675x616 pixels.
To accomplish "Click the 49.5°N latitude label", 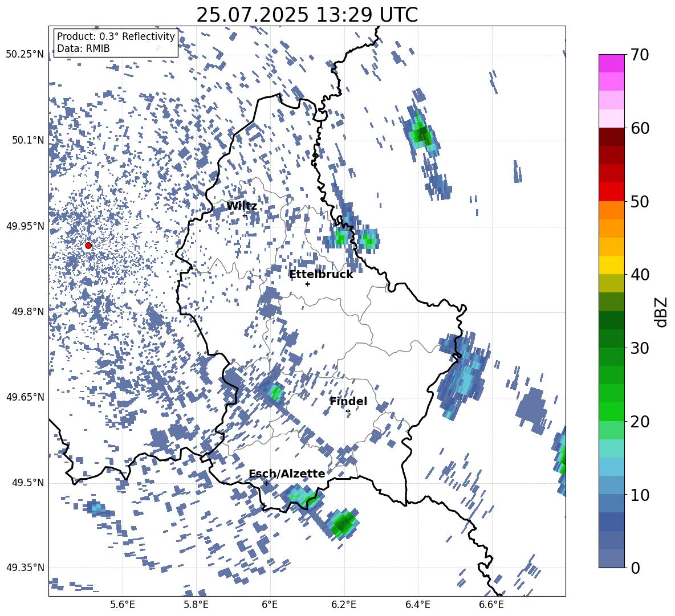I will pos(28,483).
